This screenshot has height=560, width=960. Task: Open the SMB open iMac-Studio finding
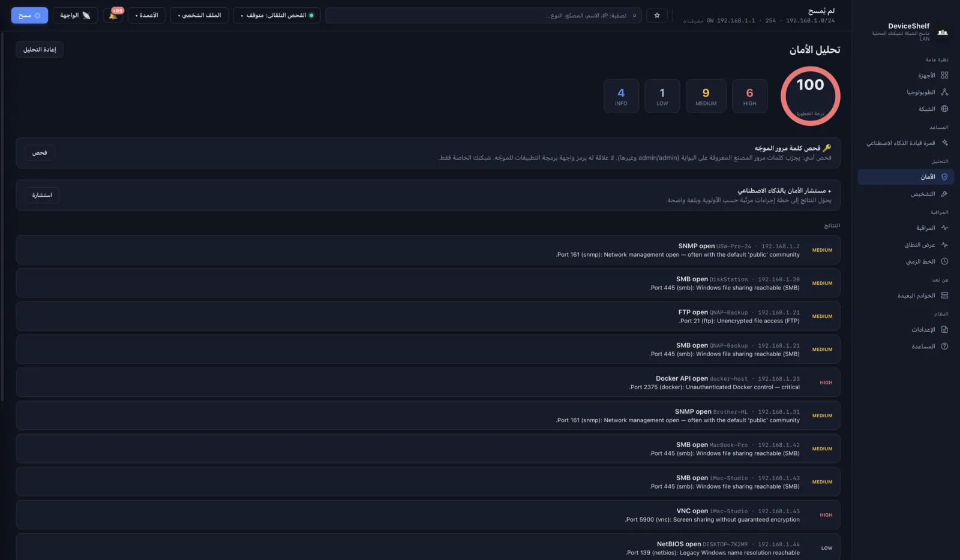pos(428,481)
